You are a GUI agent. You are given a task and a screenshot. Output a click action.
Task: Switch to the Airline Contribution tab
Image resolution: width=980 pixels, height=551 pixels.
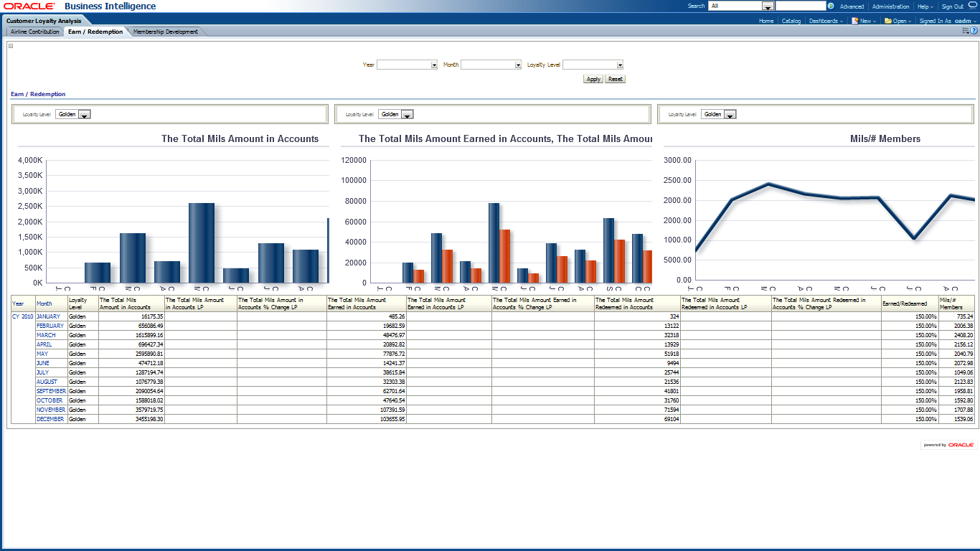[x=34, y=32]
